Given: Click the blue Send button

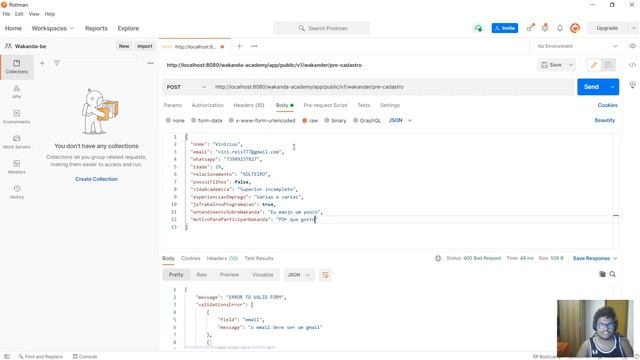Looking at the screenshot, I should [591, 87].
